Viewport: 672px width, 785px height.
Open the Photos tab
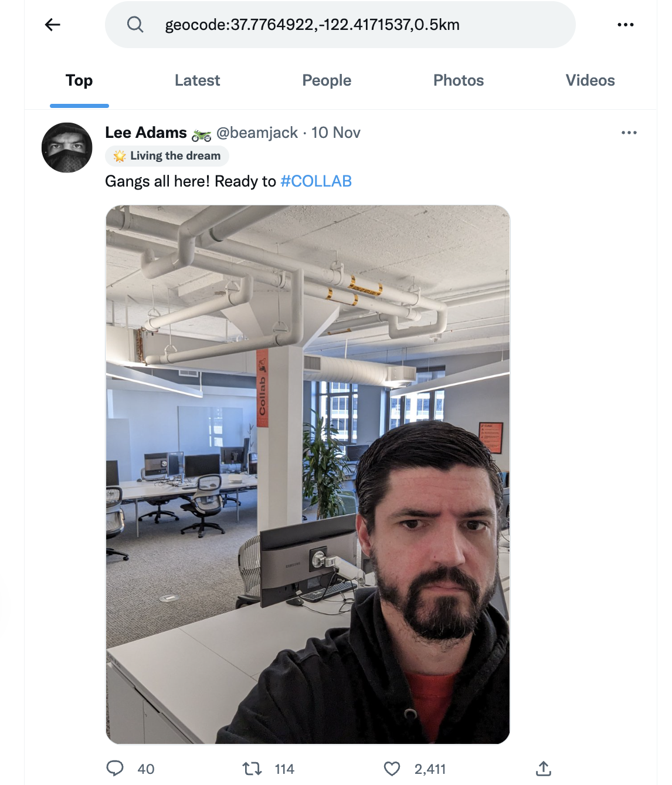459,80
